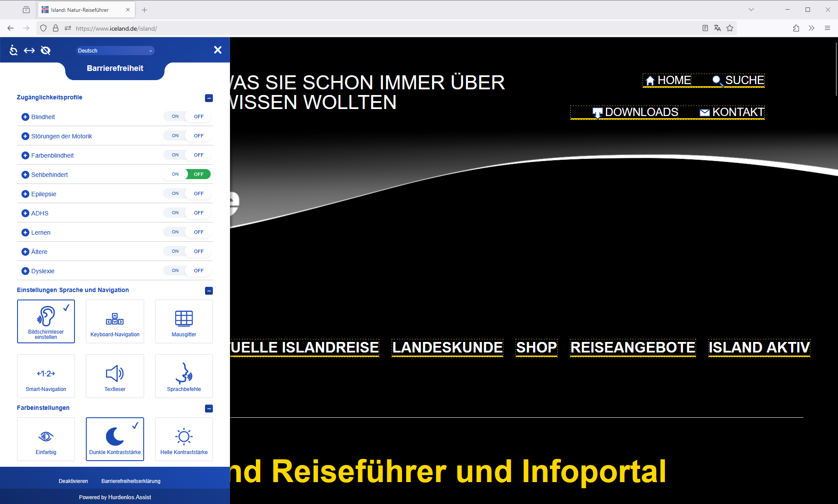Open the Deutsch language dropdown
838x504 pixels.
click(x=115, y=50)
